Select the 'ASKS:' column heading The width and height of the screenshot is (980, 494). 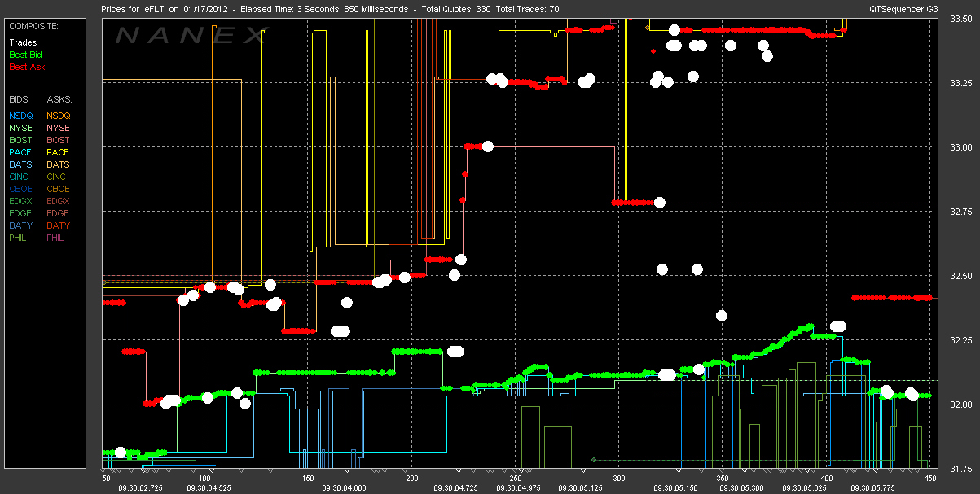[59, 98]
